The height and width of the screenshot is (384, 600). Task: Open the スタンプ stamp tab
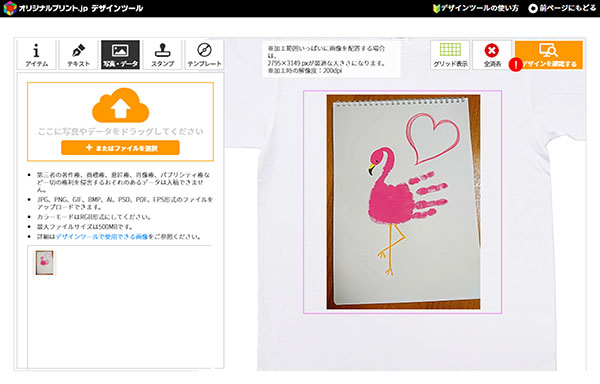(x=162, y=55)
